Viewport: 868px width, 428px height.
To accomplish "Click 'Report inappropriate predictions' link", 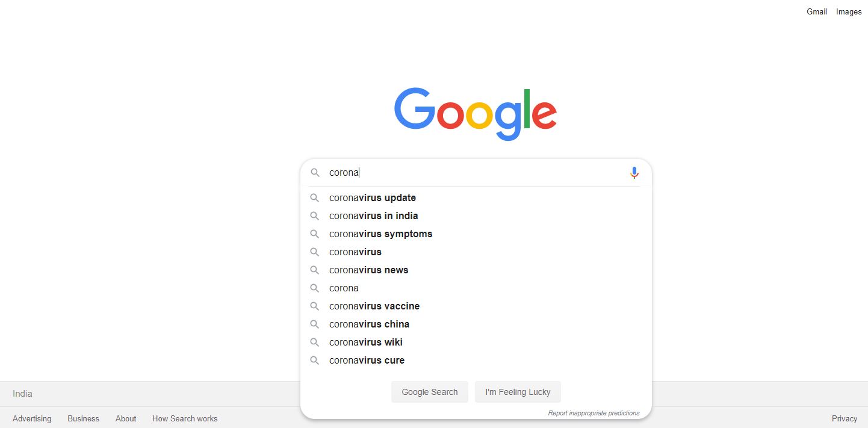I will tap(594, 413).
